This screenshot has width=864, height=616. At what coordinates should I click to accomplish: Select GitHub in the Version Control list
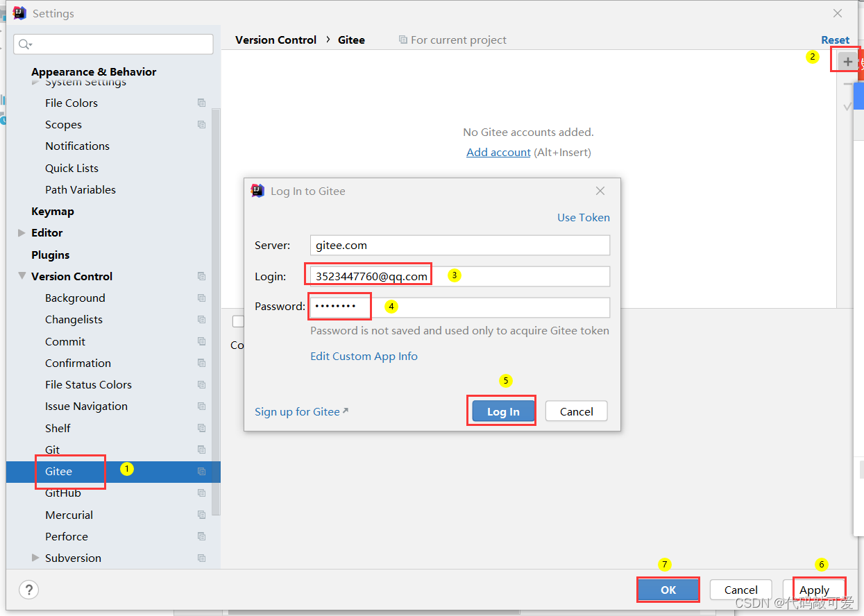[x=63, y=493]
